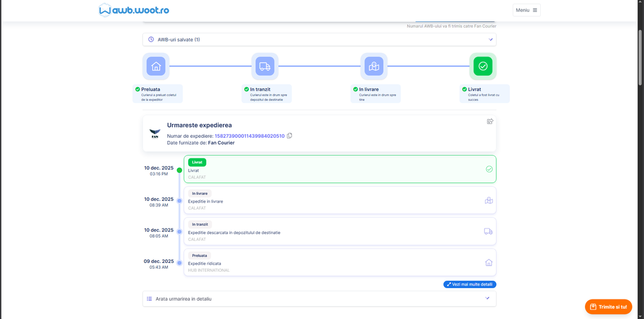
Task: Click the house icon in Expeditie ridicata row
Action: coord(489,262)
